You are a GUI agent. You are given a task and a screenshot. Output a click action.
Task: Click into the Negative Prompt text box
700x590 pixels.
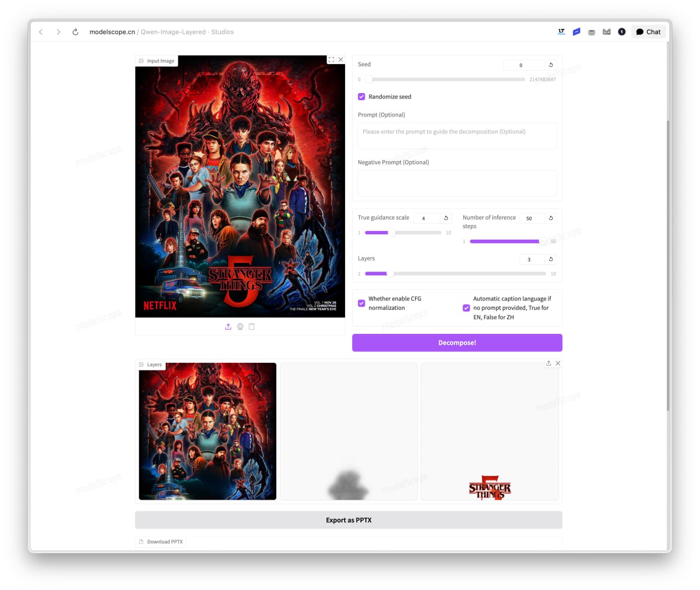(x=457, y=183)
